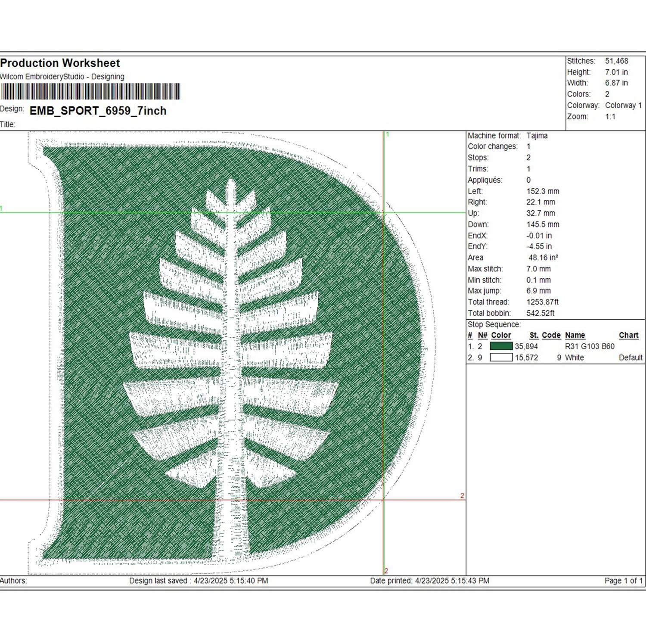Viewport: 646px width, 644px height.
Task: Click the zoom value "1:1"
Action: (x=610, y=116)
